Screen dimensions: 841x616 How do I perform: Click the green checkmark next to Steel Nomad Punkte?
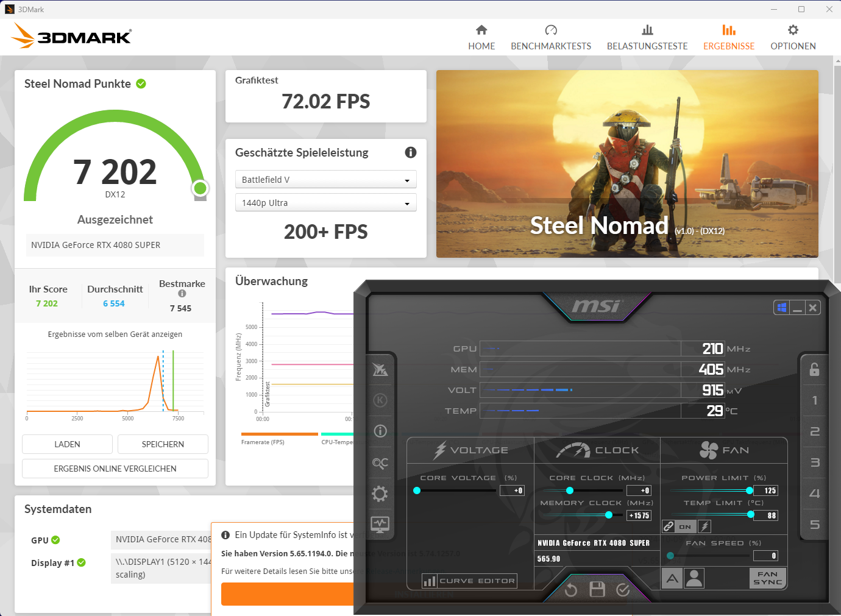tap(141, 83)
